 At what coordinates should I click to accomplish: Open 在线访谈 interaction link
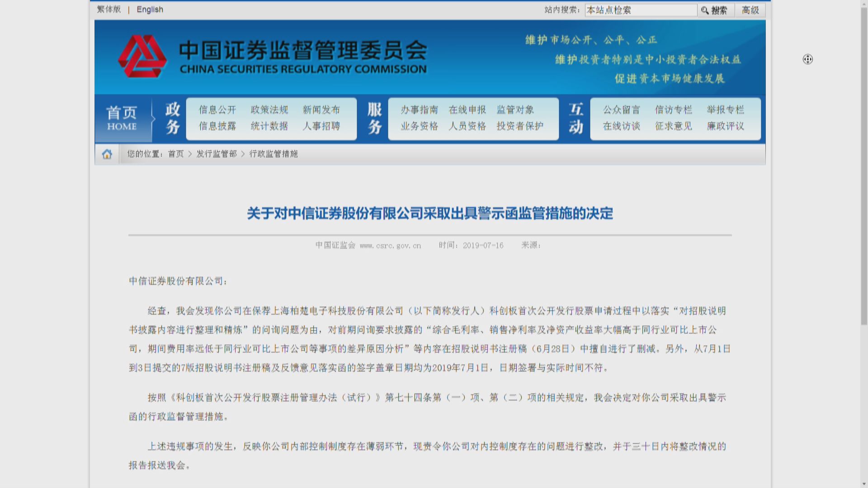coord(622,126)
